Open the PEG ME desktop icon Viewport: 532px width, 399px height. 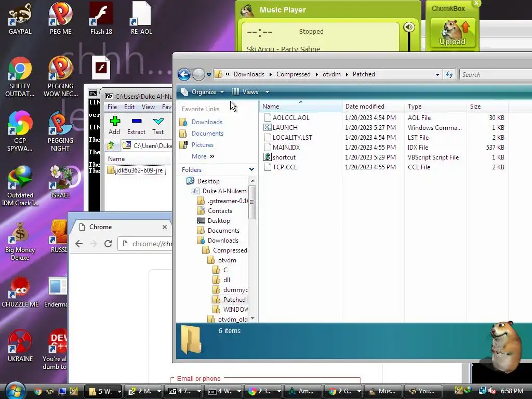point(60,19)
